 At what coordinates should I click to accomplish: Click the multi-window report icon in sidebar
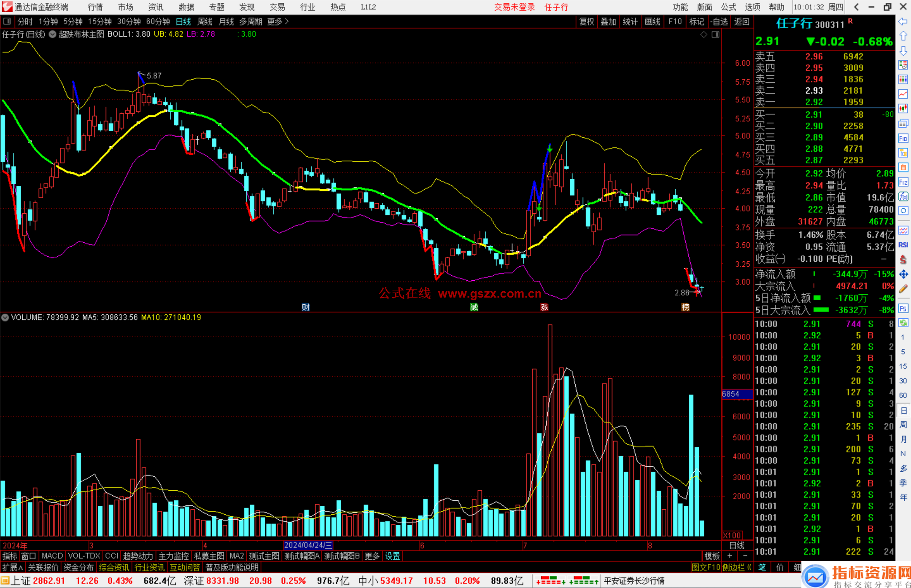point(903,124)
